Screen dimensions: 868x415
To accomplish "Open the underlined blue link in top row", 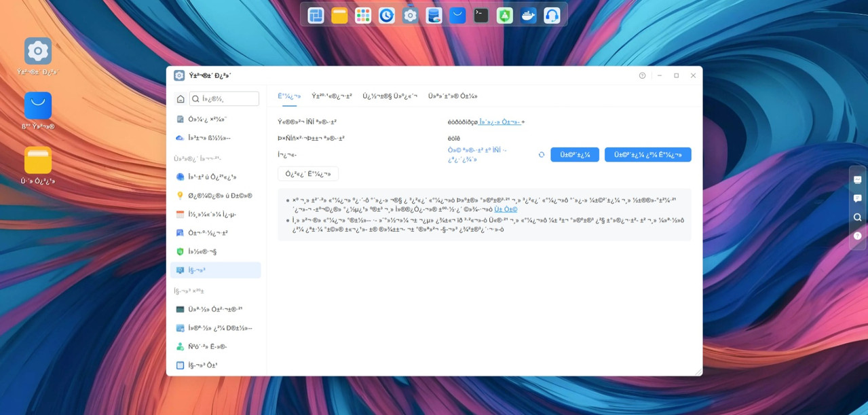I will (500, 122).
